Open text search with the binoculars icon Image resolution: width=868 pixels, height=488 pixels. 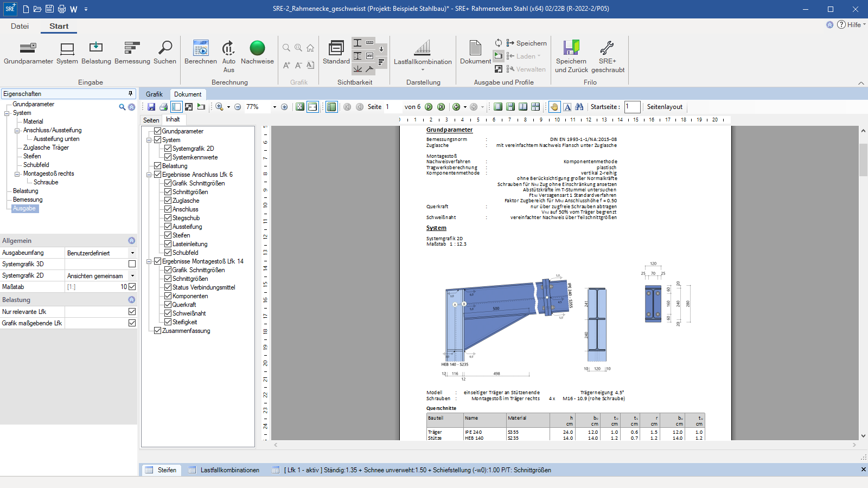tap(579, 107)
